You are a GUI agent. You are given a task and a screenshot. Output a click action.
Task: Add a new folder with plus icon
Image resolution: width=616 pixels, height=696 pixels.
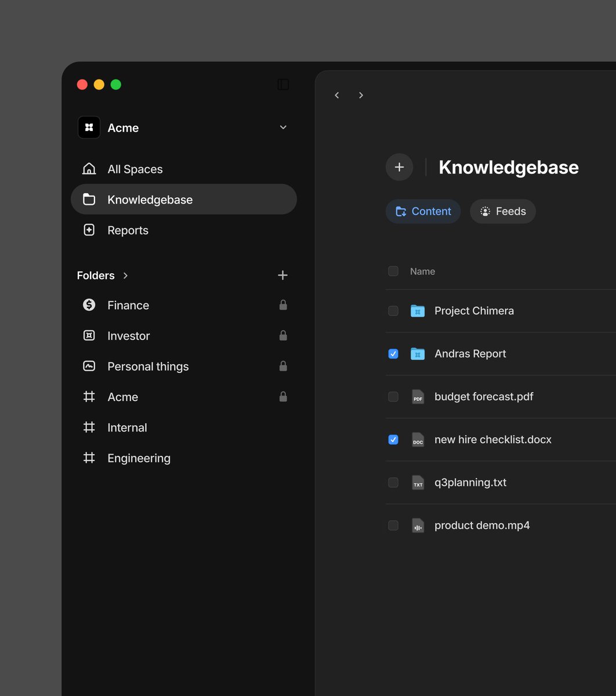[282, 275]
